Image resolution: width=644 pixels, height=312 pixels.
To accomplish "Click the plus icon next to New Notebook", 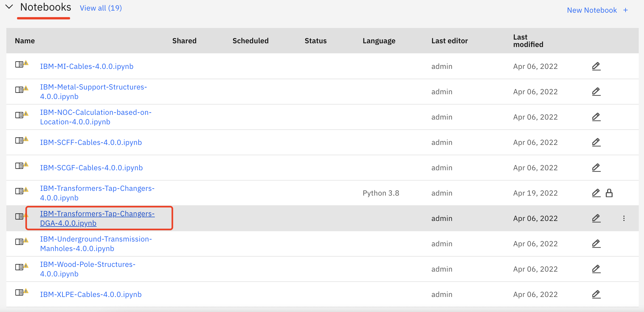I will point(626,10).
